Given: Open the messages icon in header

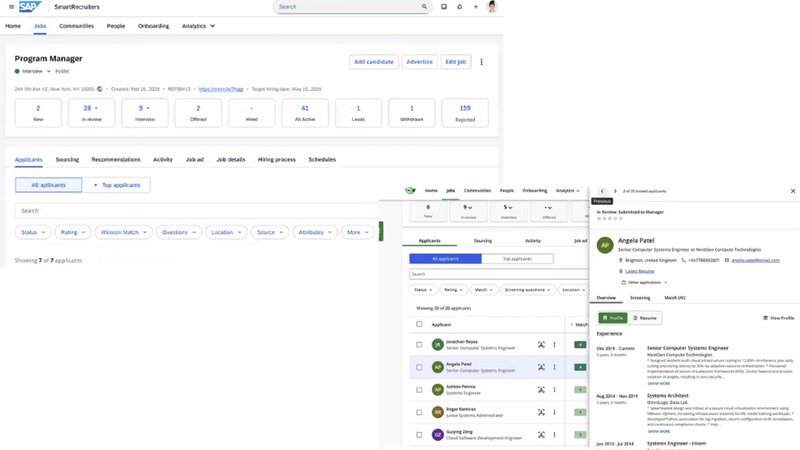Looking at the screenshot, I should [444, 7].
